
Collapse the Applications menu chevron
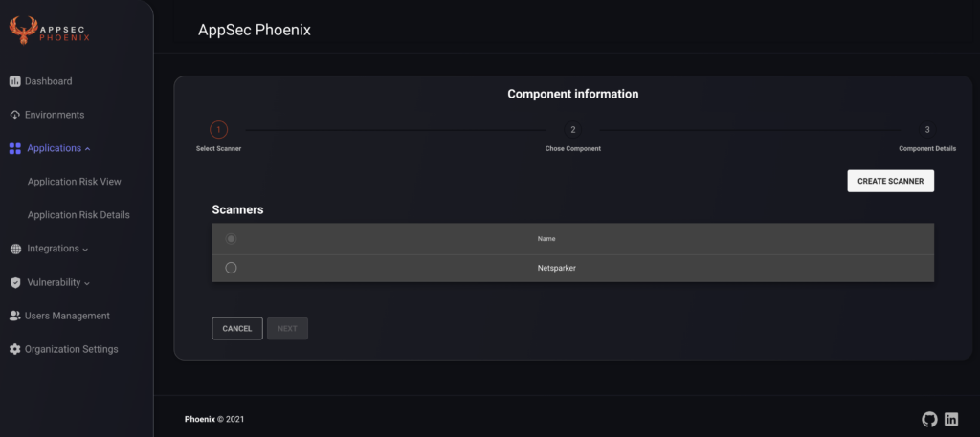[87, 149]
